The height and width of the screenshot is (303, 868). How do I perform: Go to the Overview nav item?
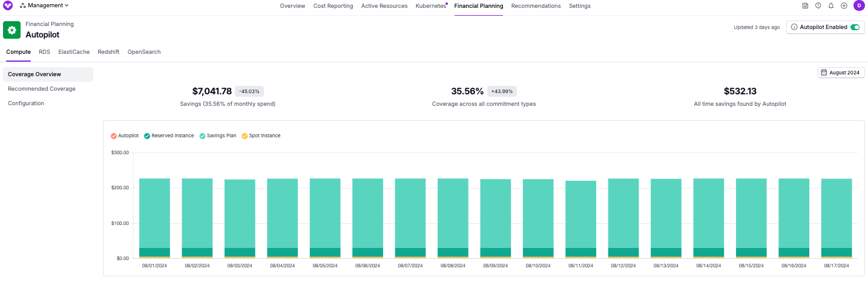pyautogui.click(x=292, y=6)
